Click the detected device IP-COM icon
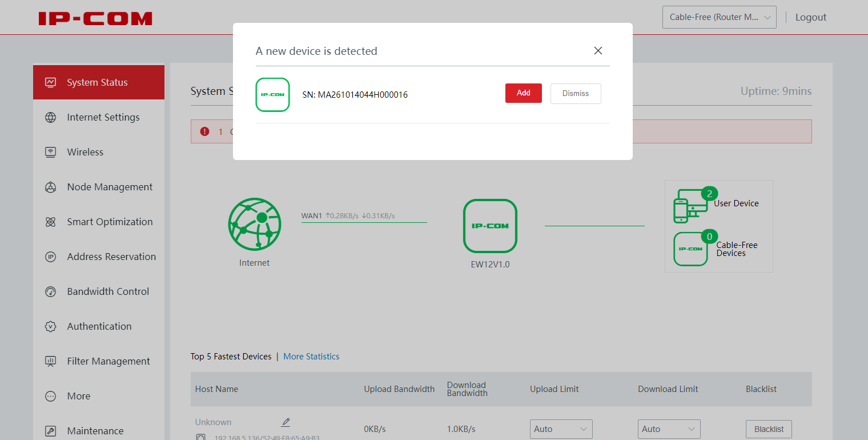 click(x=272, y=95)
